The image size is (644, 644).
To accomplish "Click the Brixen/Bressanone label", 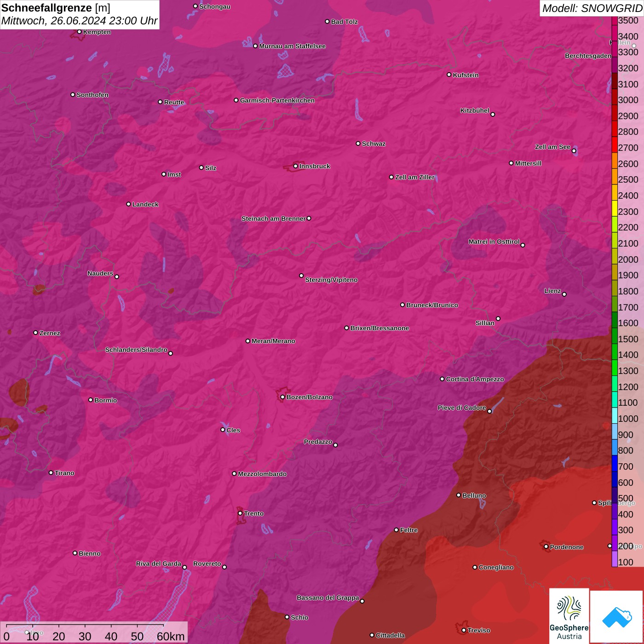I will (380, 328).
